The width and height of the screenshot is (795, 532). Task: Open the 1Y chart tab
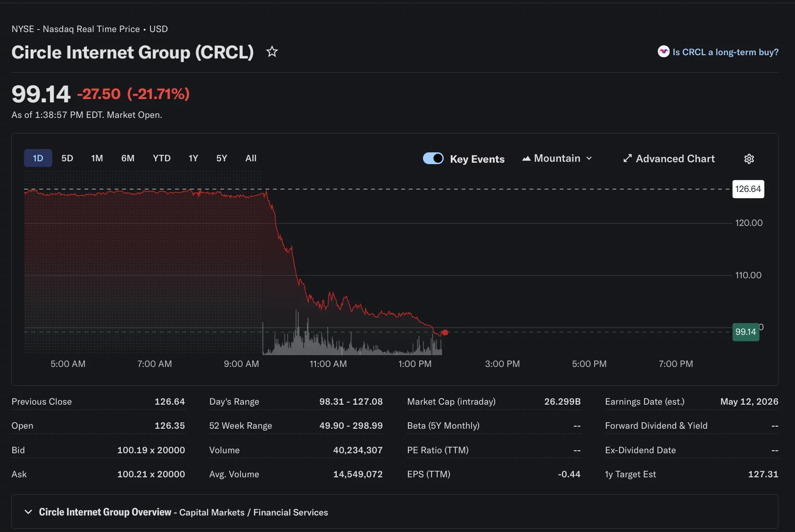click(x=193, y=158)
